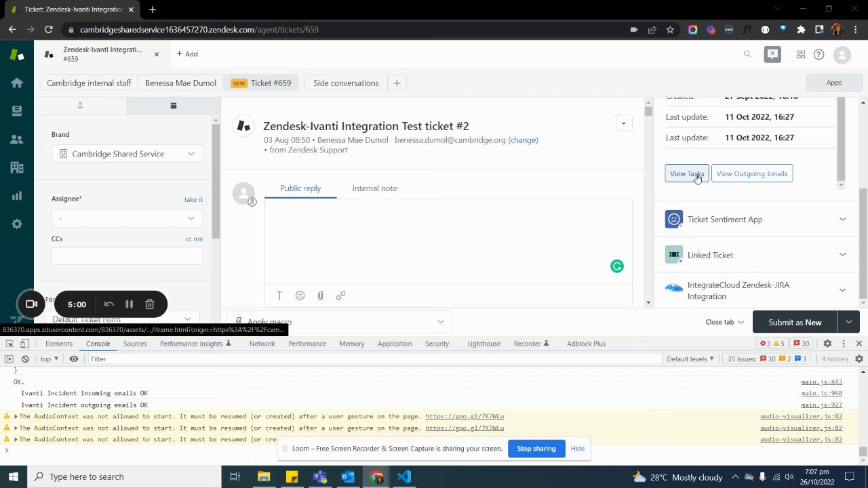Click the Submit as New button
The height and width of the screenshot is (488, 868).
pos(795,322)
